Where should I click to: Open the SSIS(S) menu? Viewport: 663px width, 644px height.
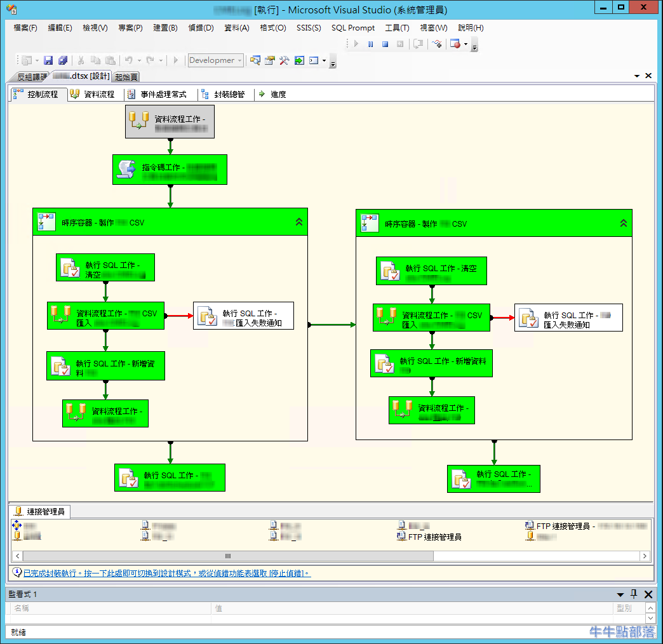(x=309, y=28)
